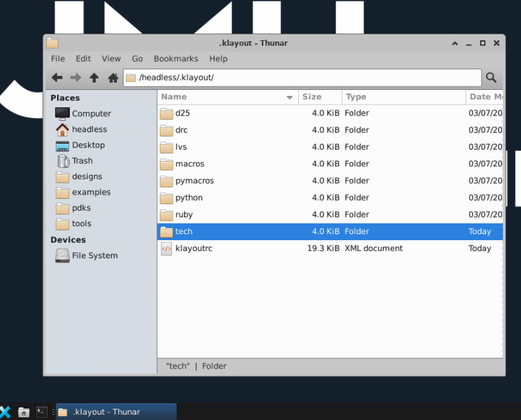Launch terminal from taskbar

click(x=42, y=412)
